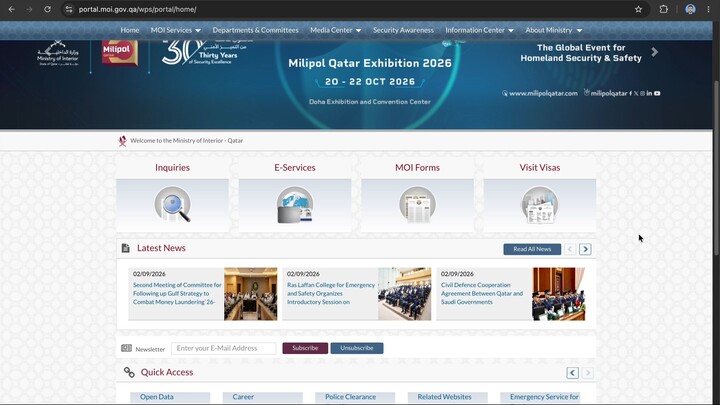The width and height of the screenshot is (720, 405).
Task: Go to previous Quick Access items arrow
Action: pos(573,373)
